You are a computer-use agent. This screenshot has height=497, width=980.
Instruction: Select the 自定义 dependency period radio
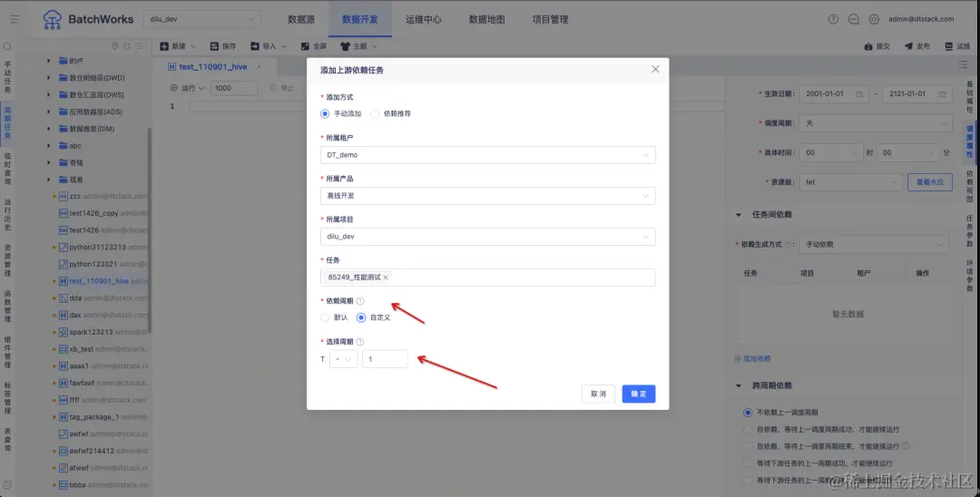point(360,317)
